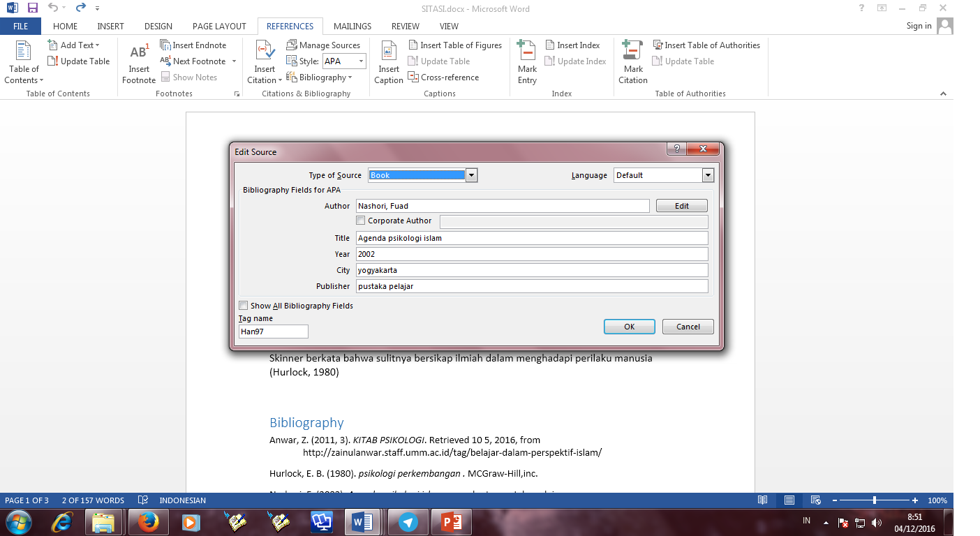This screenshot has width=980, height=536.
Task: Click Sign in at top right
Action: coord(919,26)
